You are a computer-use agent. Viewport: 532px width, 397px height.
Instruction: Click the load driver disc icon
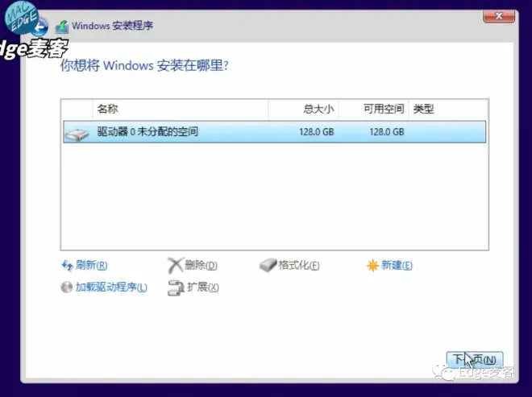pyautogui.click(x=66, y=287)
